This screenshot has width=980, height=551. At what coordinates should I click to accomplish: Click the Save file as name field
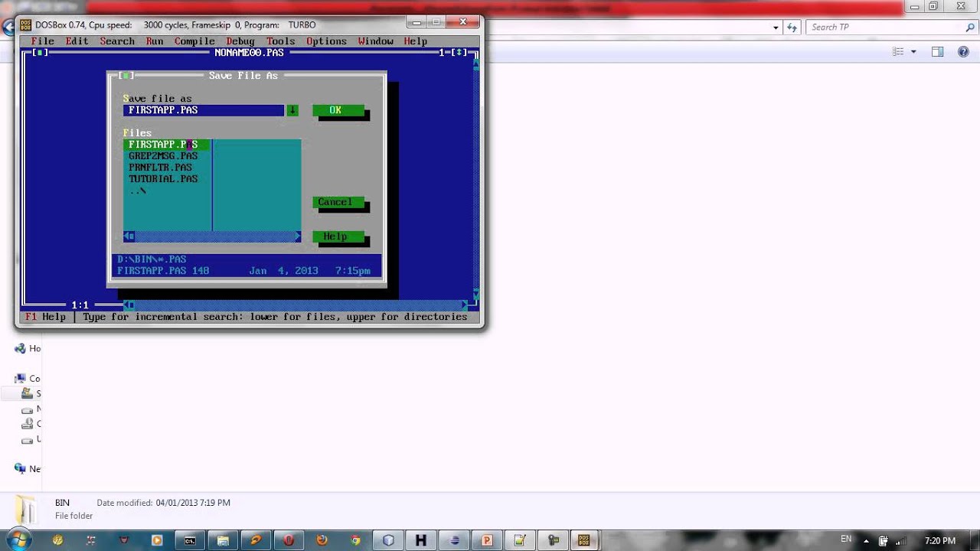204,110
